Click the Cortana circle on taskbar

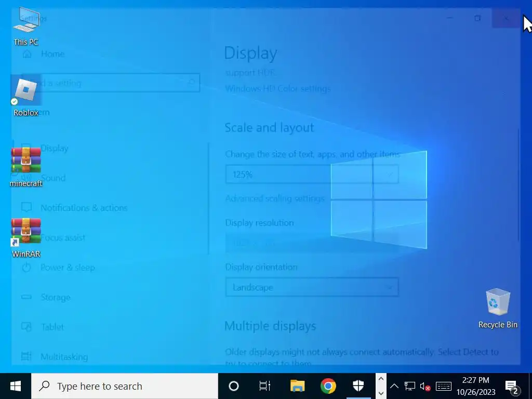[x=234, y=386]
